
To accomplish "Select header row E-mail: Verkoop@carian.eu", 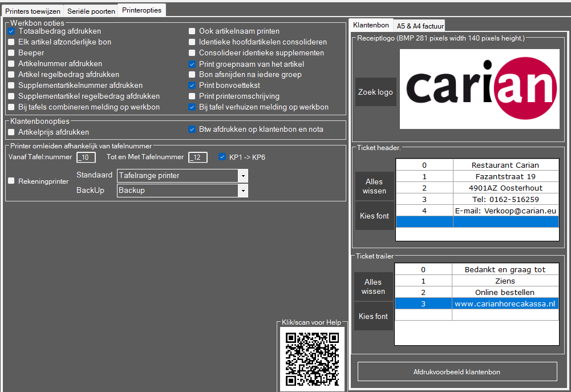I will tap(477, 211).
